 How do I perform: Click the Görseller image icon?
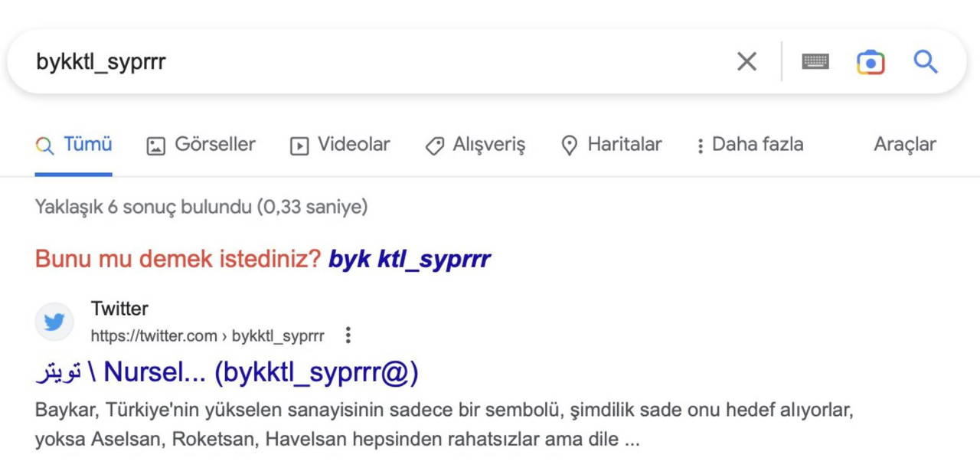pos(155,146)
